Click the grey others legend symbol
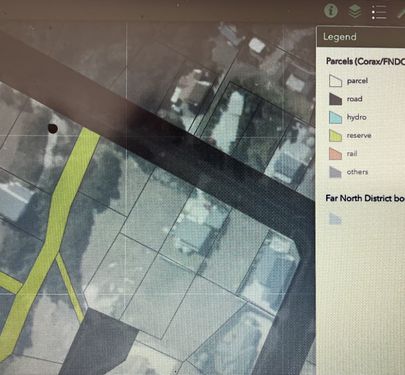 click(335, 172)
